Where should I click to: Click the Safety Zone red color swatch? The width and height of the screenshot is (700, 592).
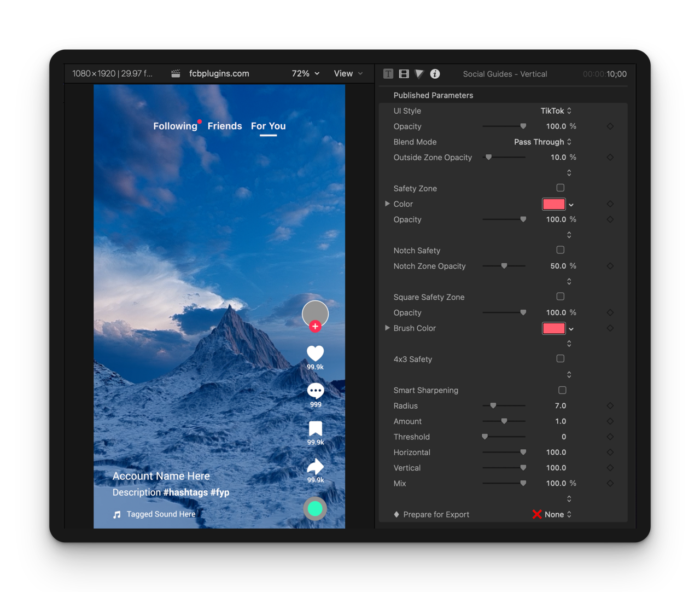(x=553, y=204)
